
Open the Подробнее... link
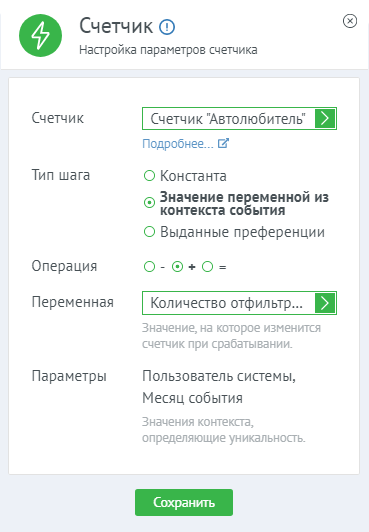coord(178,144)
